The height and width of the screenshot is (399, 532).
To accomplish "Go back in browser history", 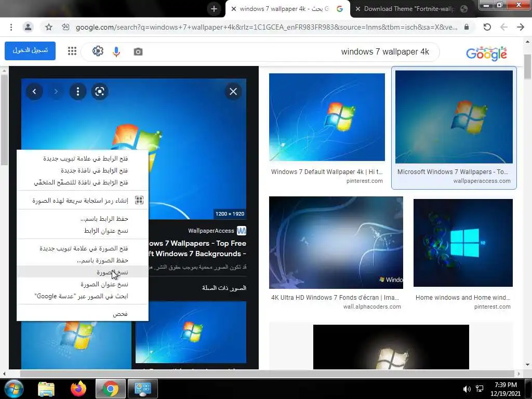I will pyautogui.click(x=504, y=27).
